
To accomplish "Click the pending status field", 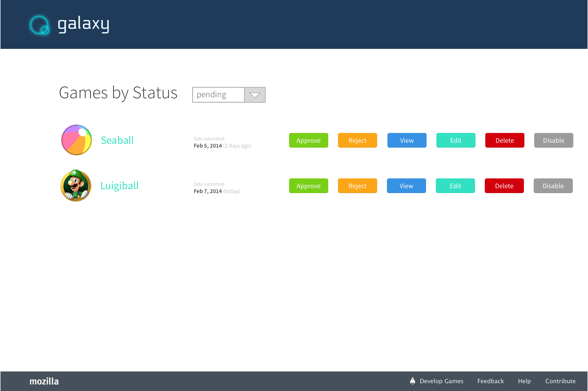I will click(x=218, y=95).
